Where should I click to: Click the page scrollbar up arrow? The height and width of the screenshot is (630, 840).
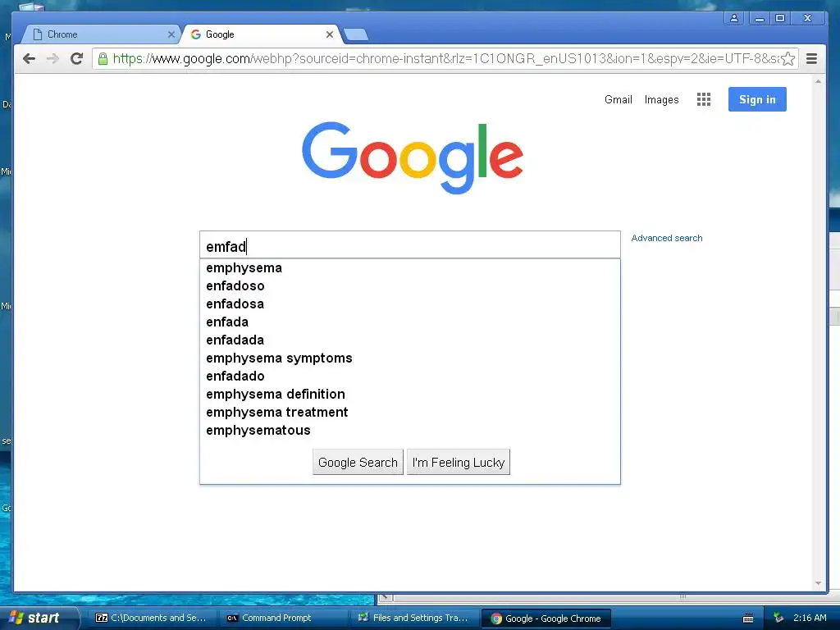pyautogui.click(x=818, y=82)
